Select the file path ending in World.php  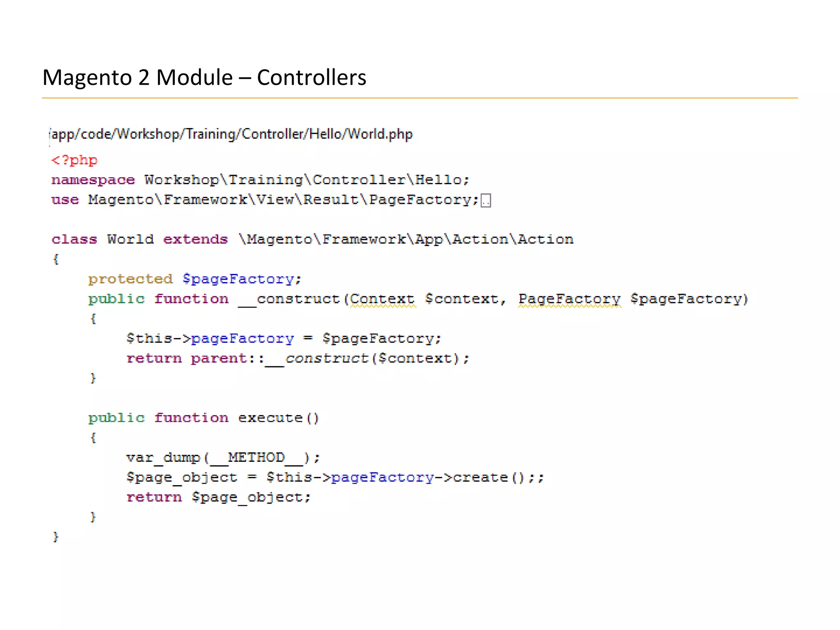coord(232,134)
